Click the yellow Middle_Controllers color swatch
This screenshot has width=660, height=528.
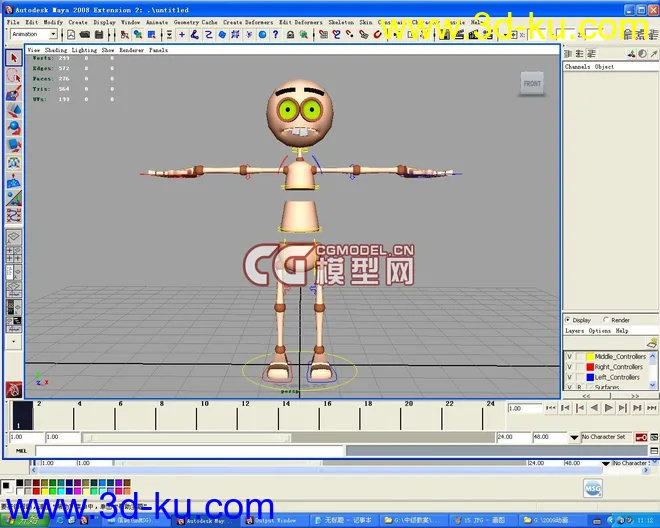click(590, 357)
